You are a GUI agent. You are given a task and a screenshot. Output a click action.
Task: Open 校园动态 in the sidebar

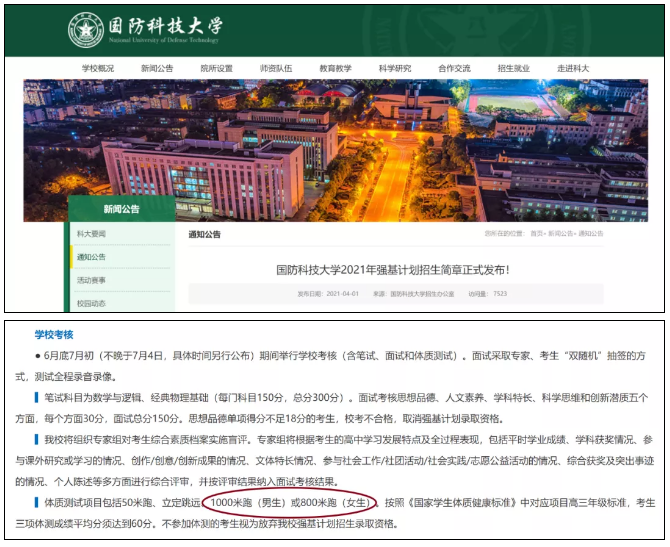point(91,302)
